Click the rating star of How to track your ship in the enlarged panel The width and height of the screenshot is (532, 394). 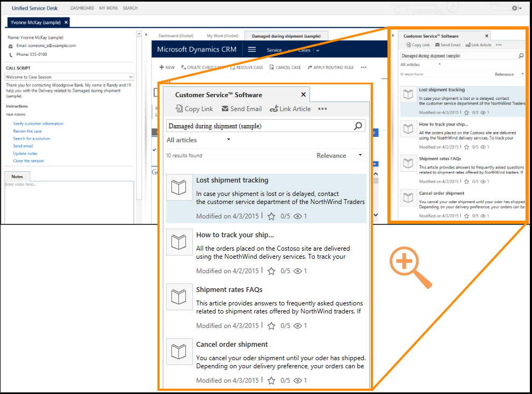coord(271,271)
